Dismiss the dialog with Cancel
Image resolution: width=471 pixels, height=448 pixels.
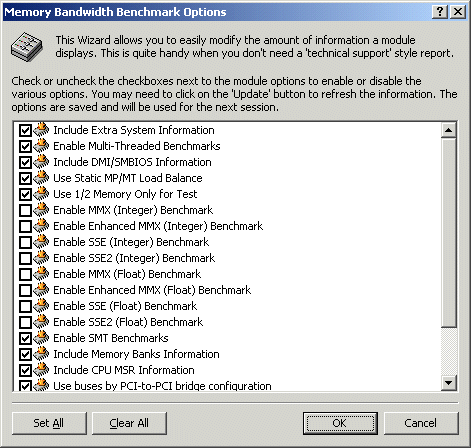pyautogui.click(x=421, y=423)
